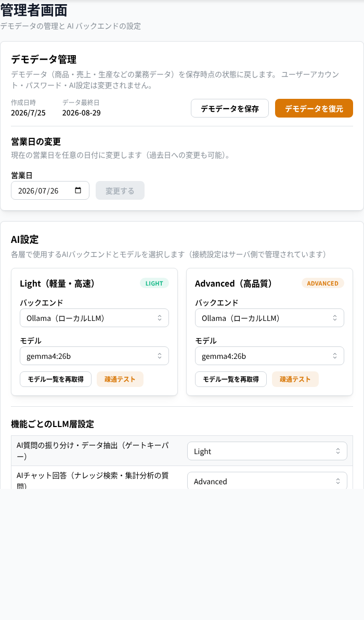
Task: Click the orange デモデータを復元 button
Action: click(x=314, y=108)
